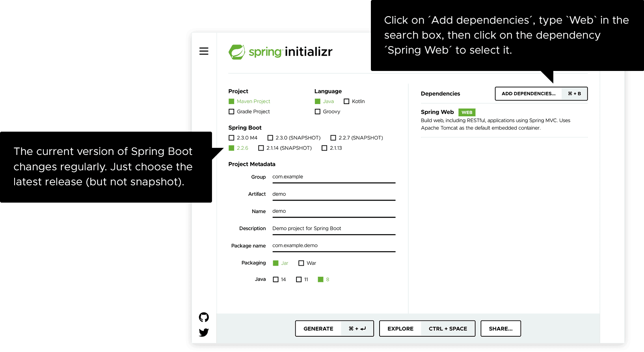Choose Java as language
The height and width of the screenshot is (352, 644).
324,101
